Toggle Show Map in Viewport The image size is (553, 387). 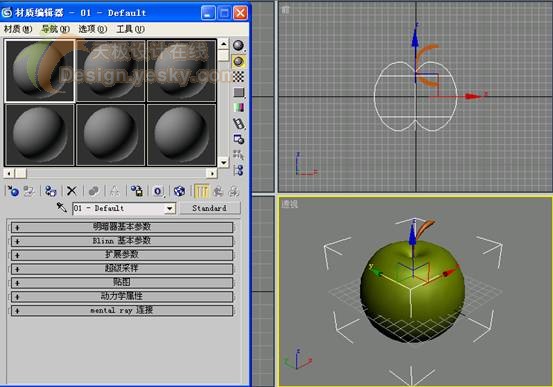pyautogui.click(x=180, y=191)
